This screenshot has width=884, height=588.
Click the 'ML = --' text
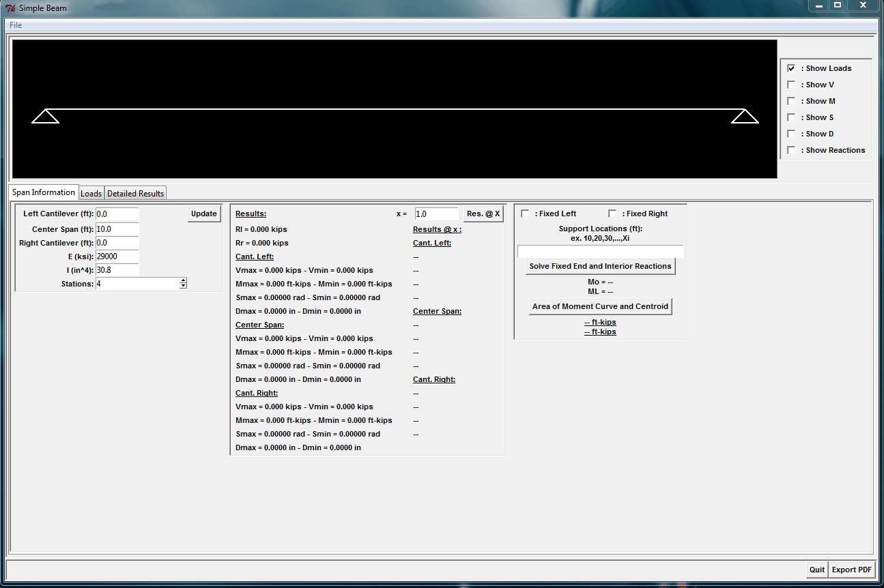[x=601, y=291]
